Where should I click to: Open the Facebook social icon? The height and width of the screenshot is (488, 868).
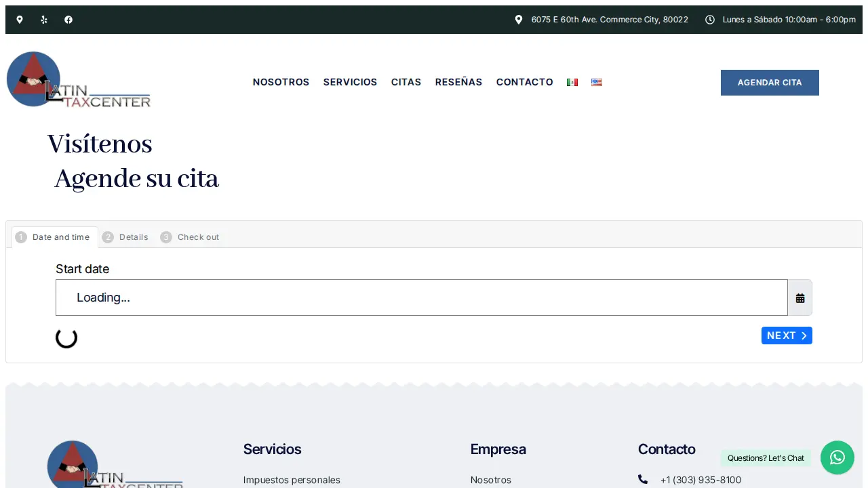pos(68,20)
